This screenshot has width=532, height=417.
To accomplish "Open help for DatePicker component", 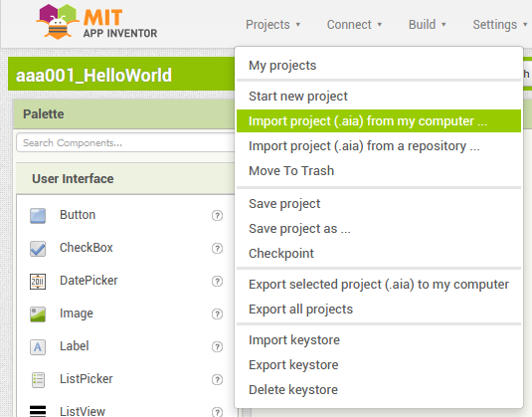I will point(217,282).
